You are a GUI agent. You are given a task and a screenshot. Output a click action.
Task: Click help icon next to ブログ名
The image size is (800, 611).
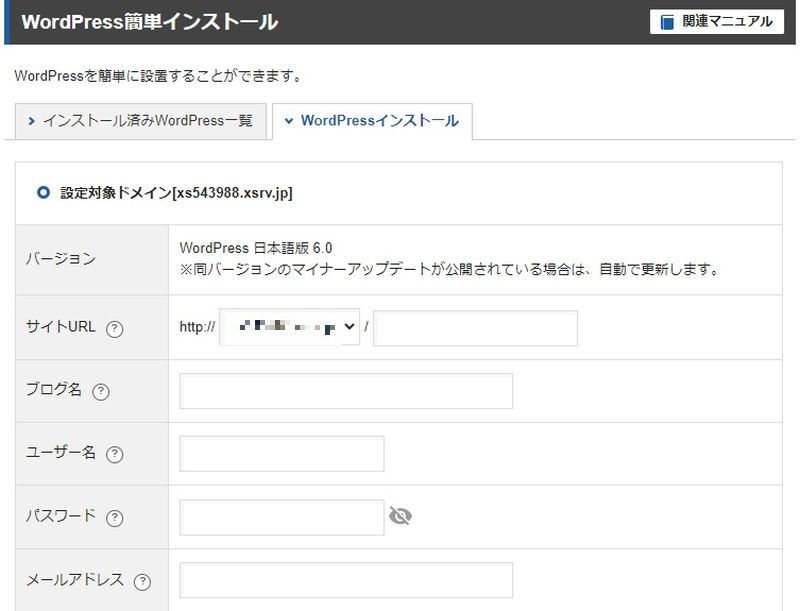(x=101, y=392)
